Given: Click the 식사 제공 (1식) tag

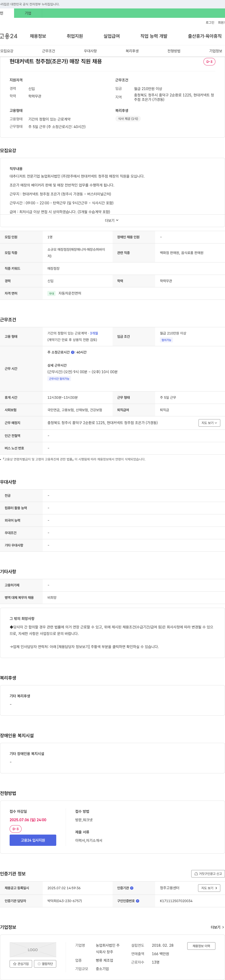Looking at the screenshot, I should click(128, 119).
